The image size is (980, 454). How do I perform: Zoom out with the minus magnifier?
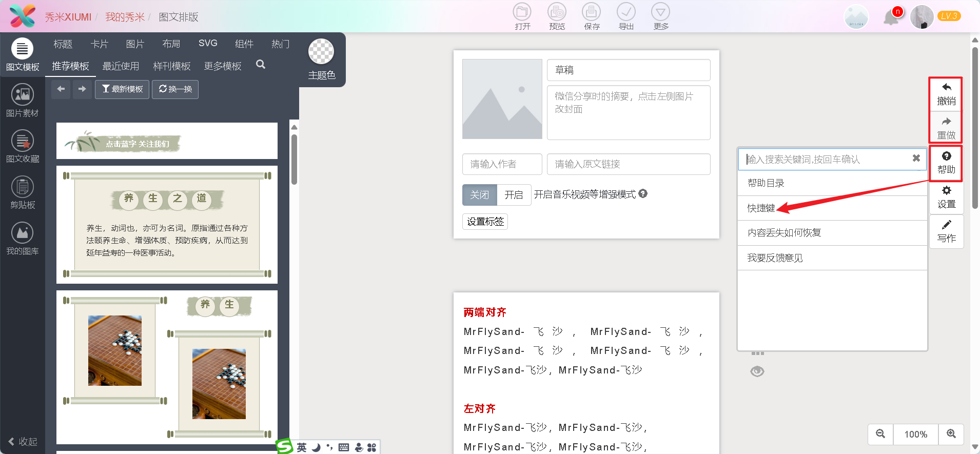tap(880, 434)
